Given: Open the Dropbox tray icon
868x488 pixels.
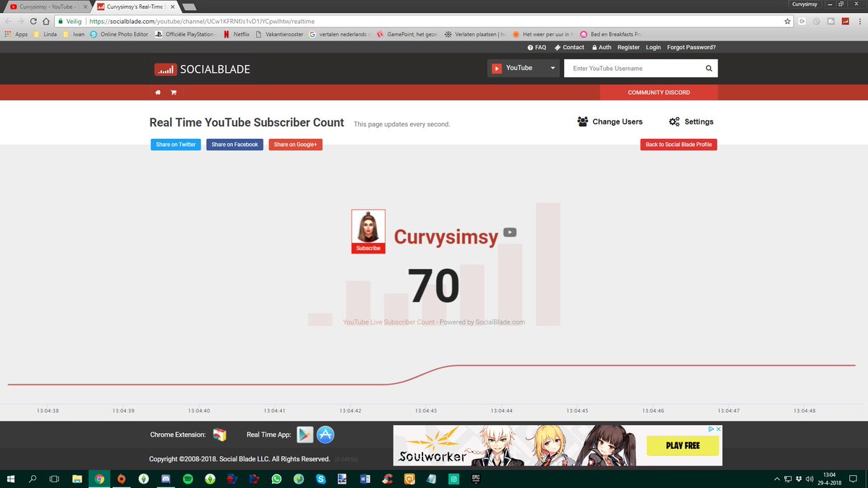Looking at the screenshot, I should pyautogui.click(x=799, y=479).
